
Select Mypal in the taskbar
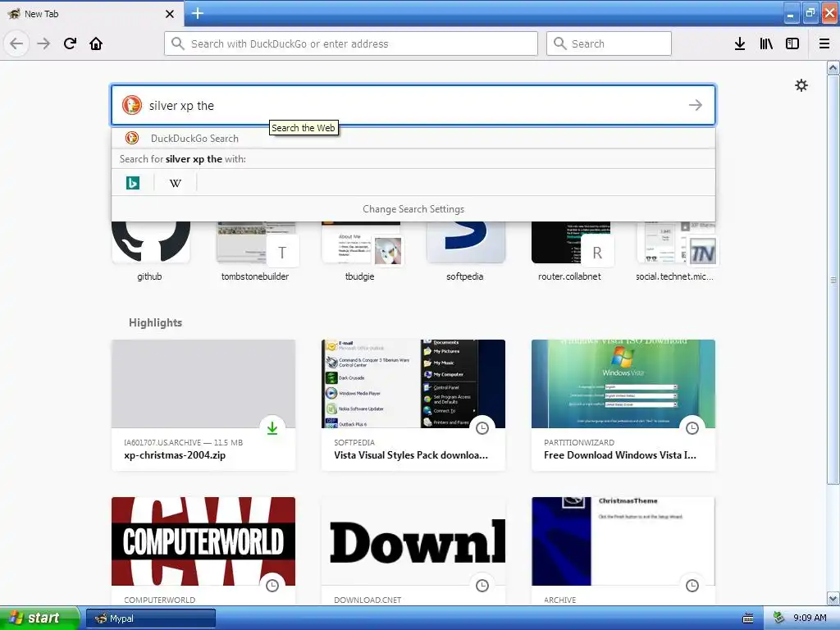tap(151, 619)
